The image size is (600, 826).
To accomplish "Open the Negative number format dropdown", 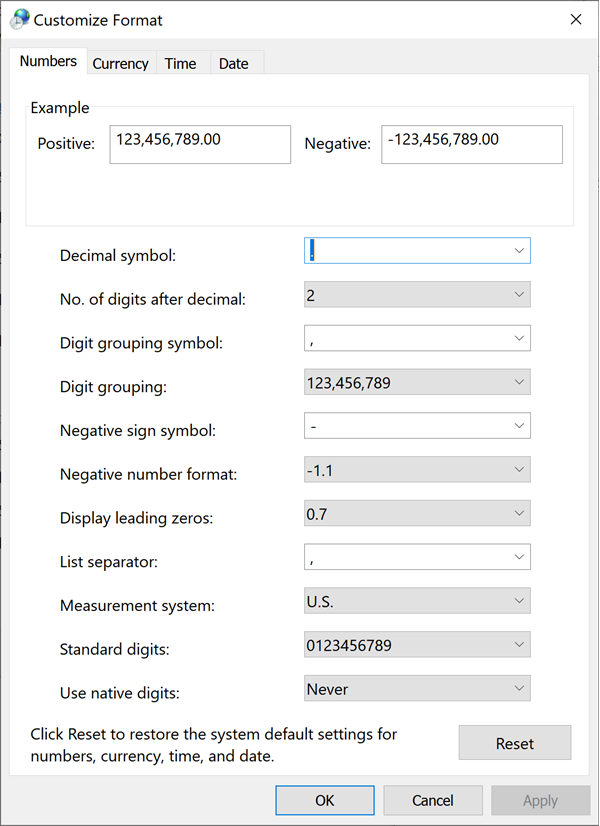I will click(518, 470).
